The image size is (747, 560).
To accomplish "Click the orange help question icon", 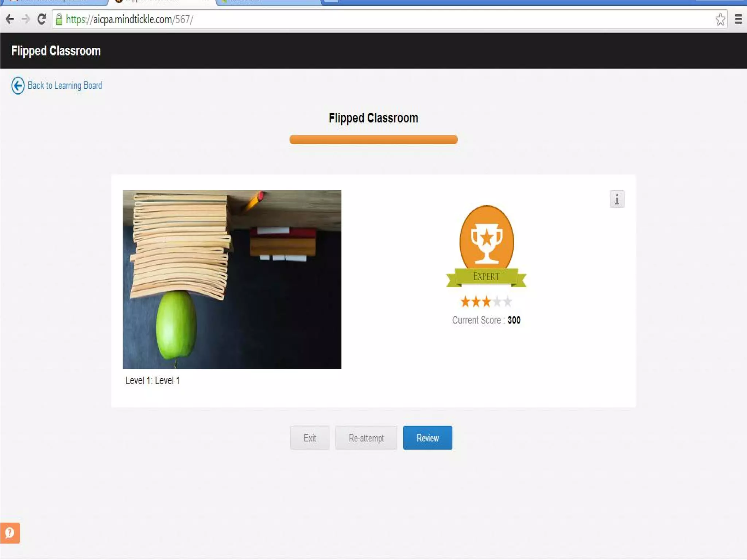I will pos(10,533).
